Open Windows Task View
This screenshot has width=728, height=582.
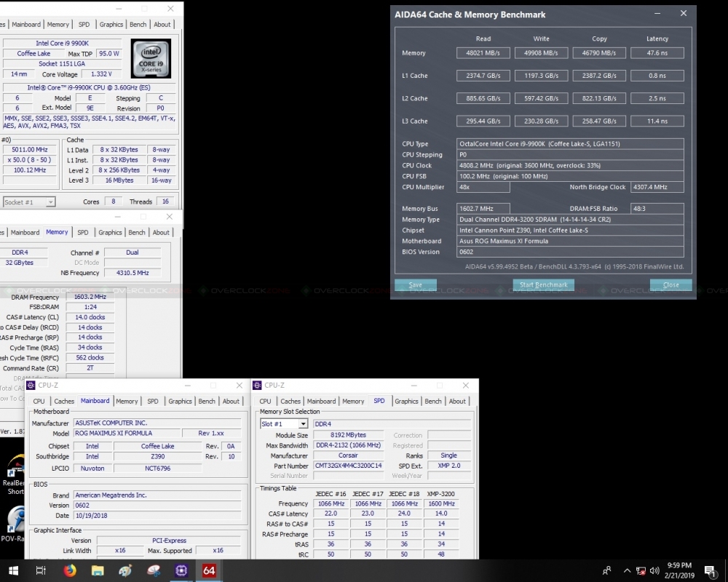pyautogui.click(x=41, y=570)
